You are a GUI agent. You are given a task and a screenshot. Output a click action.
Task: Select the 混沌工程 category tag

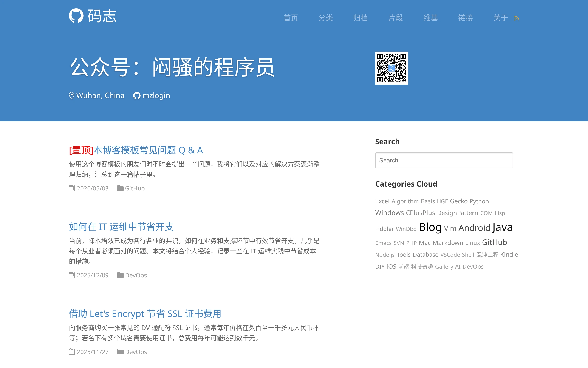pyautogui.click(x=487, y=255)
